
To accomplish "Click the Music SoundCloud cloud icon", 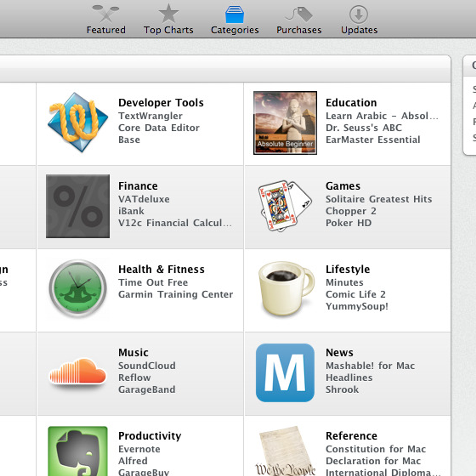I will pos(78,371).
